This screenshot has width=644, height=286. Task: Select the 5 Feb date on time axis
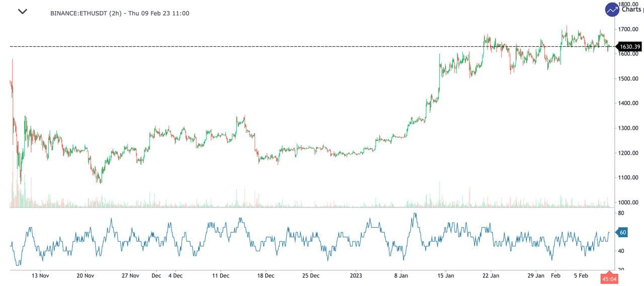click(x=581, y=276)
